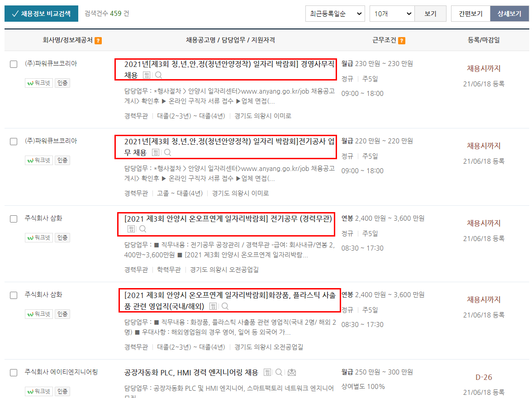Viewport: 532px width, 398px height.
Task: Click the 워크넷 badge in the 전기공무 (경력무관) row
Action: (39, 237)
